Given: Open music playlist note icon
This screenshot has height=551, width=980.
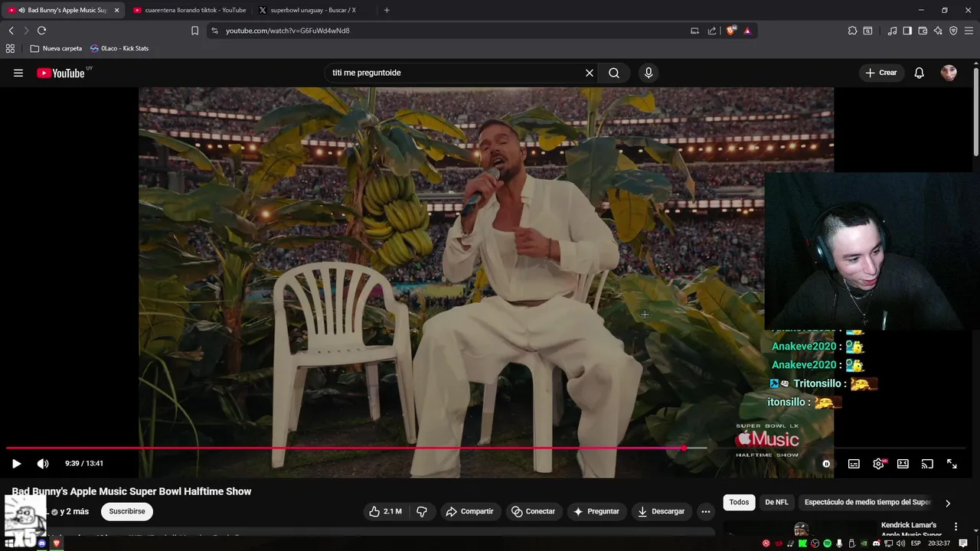Looking at the screenshot, I should 892,31.
